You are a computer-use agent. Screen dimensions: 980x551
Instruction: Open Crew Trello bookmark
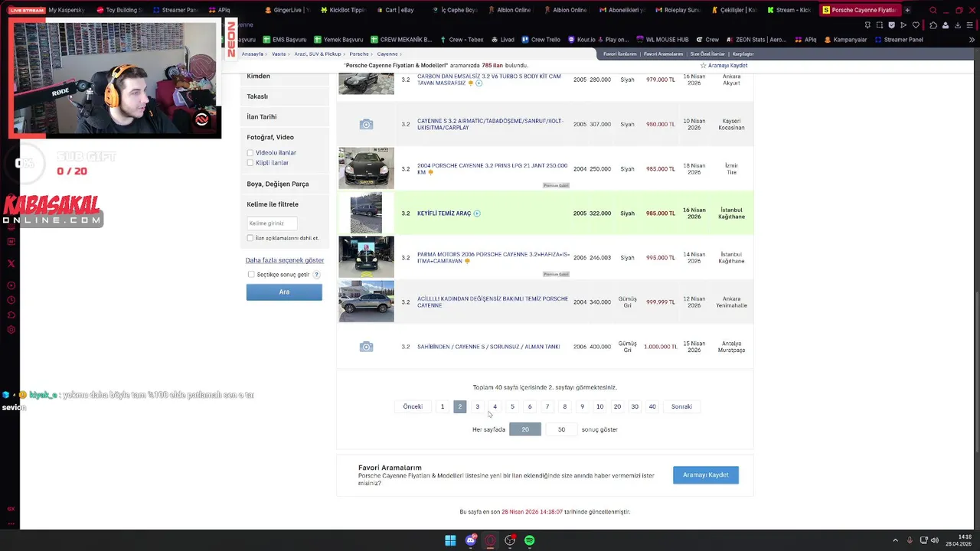pyautogui.click(x=541, y=40)
